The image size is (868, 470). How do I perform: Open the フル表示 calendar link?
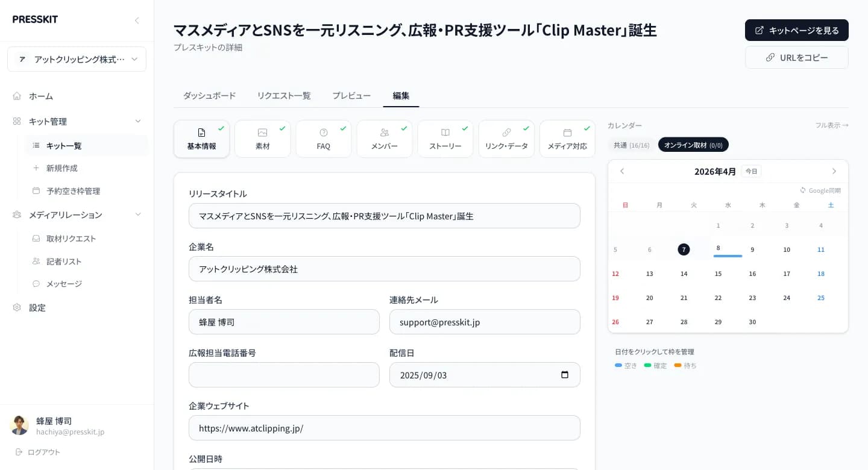click(x=832, y=125)
